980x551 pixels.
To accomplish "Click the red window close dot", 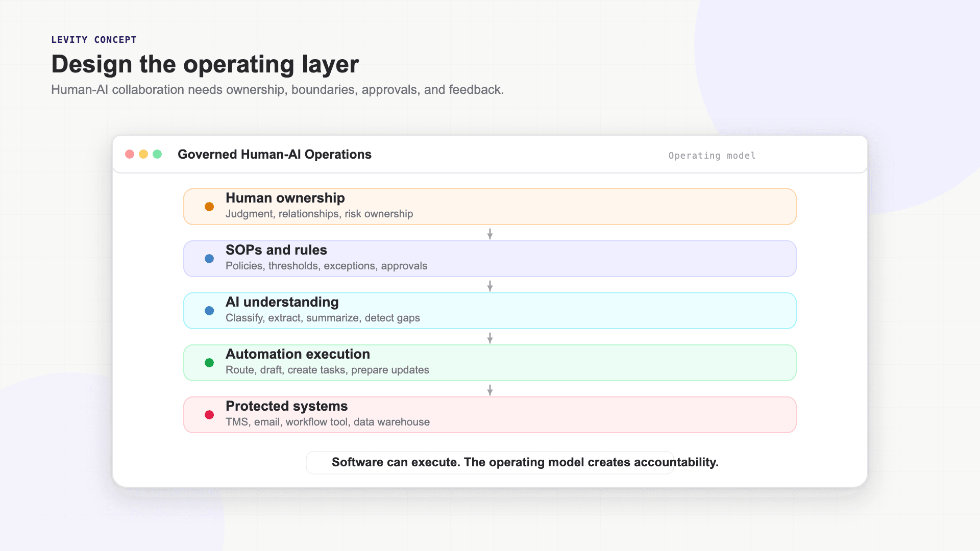I will (x=130, y=154).
